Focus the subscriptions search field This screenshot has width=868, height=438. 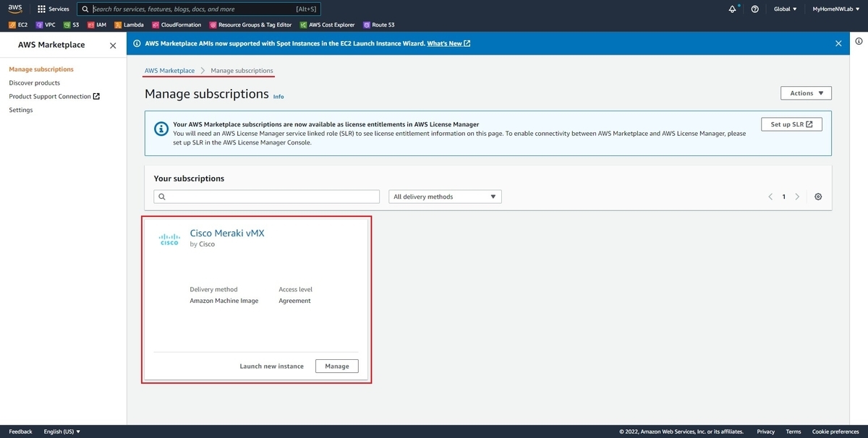click(266, 197)
